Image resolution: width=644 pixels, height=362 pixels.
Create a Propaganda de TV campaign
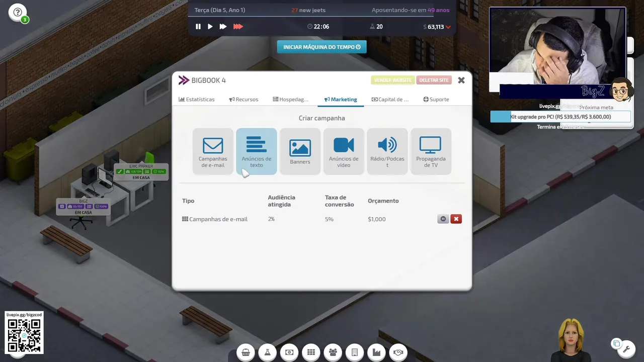click(431, 151)
